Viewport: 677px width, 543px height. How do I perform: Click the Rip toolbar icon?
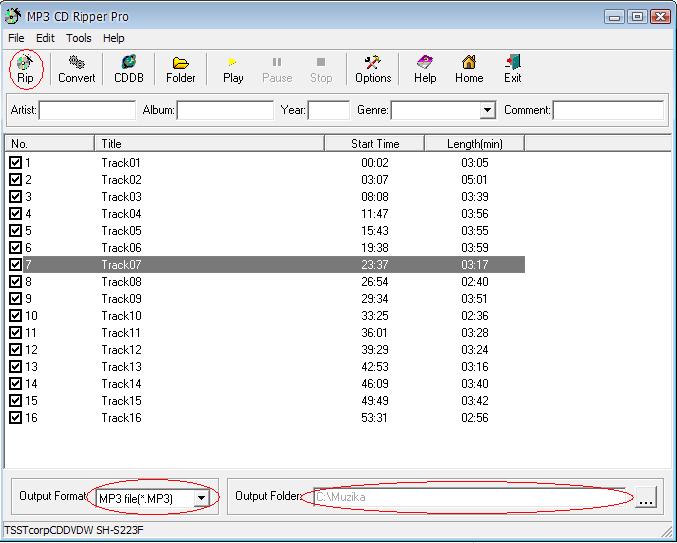point(25,70)
